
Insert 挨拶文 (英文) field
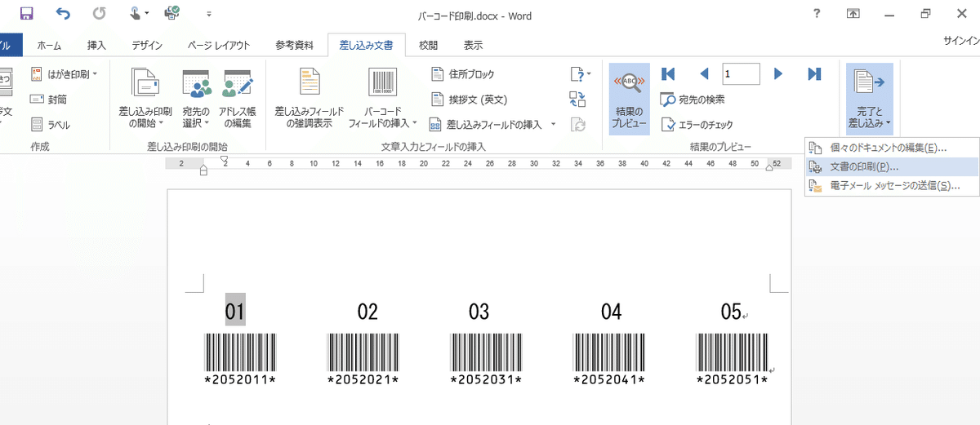pyautogui.click(x=469, y=100)
